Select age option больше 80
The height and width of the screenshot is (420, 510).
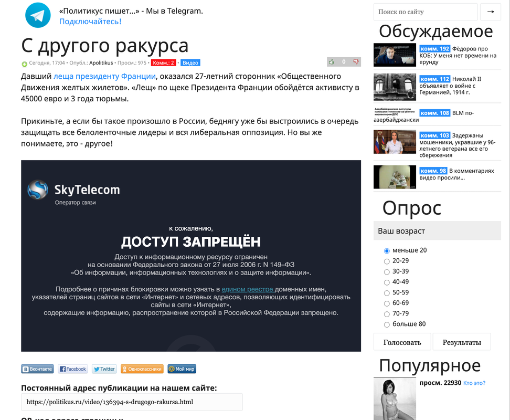click(387, 324)
